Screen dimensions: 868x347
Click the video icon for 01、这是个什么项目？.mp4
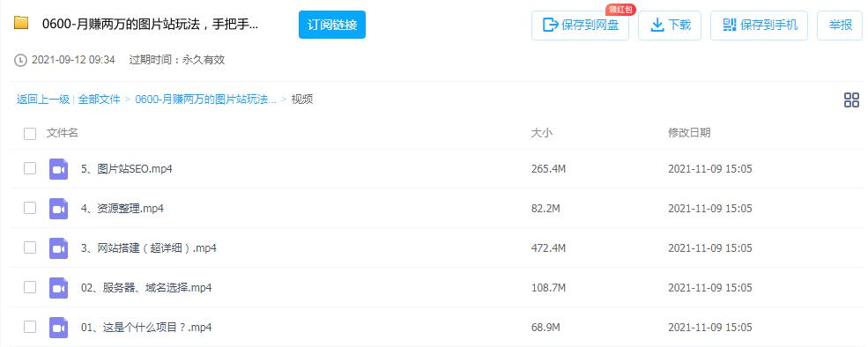58,328
